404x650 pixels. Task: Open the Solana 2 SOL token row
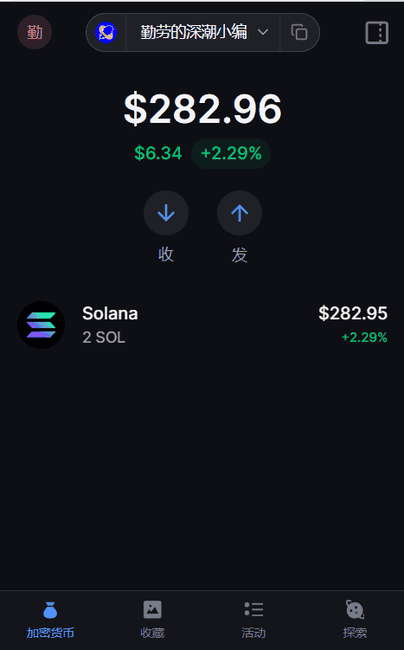click(202, 325)
